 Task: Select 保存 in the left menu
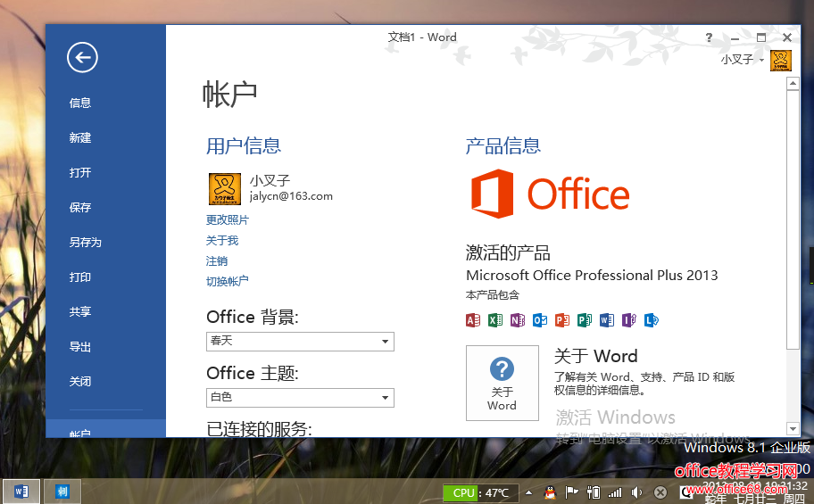[x=80, y=207]
